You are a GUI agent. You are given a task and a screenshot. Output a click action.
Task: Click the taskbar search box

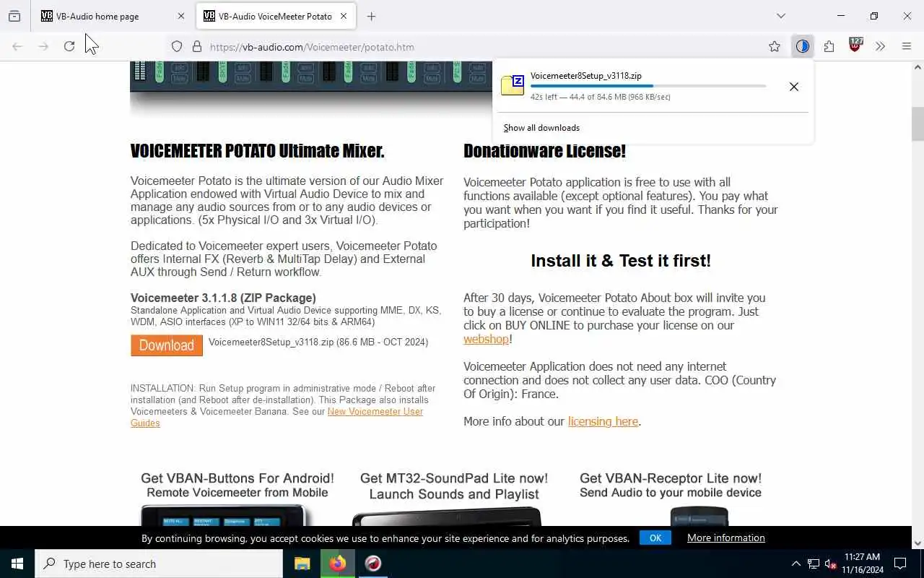pos(159,564)
